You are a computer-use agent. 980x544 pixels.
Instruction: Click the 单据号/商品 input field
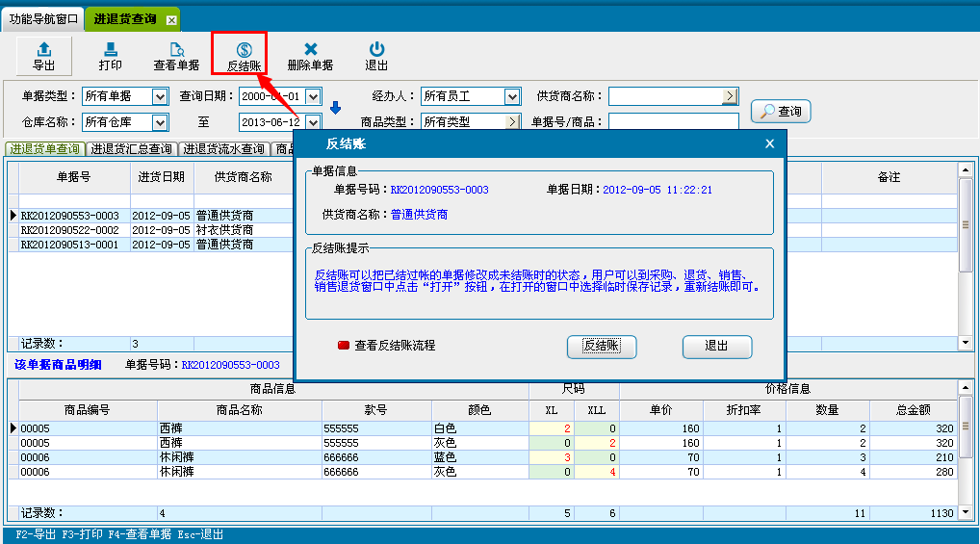(673, 122)
